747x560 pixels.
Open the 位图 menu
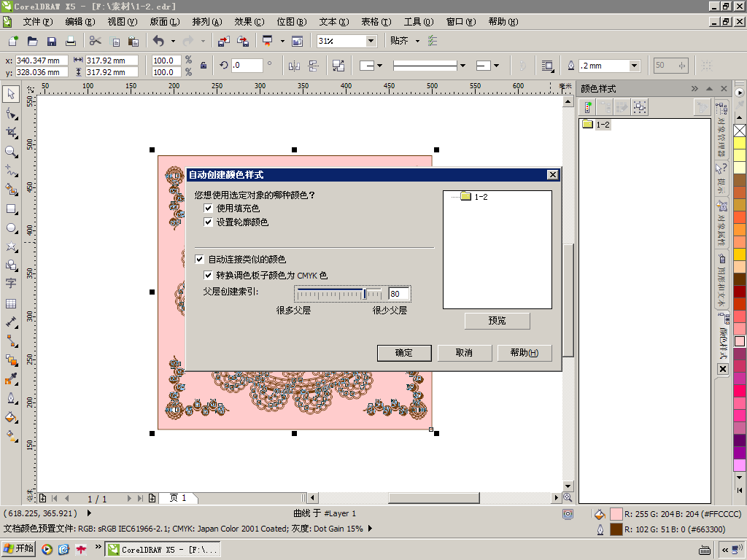tap(292, 22)
